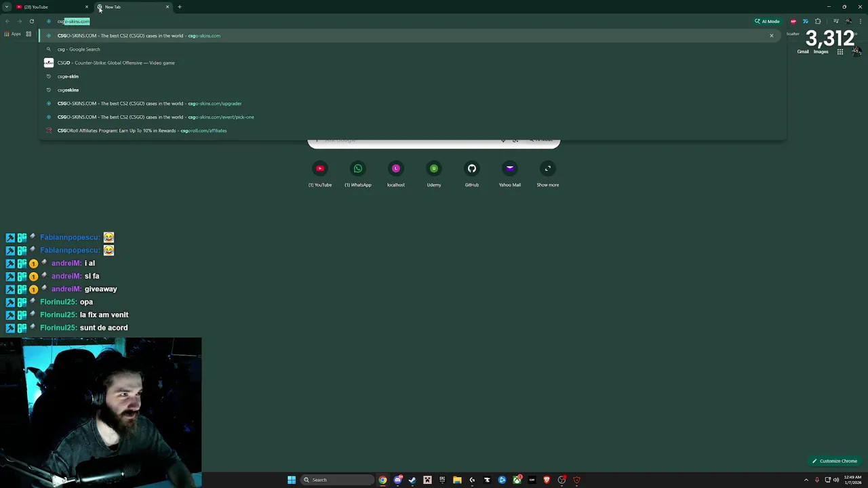
Task: Close the New Tab tab
Action: point(167,7)
